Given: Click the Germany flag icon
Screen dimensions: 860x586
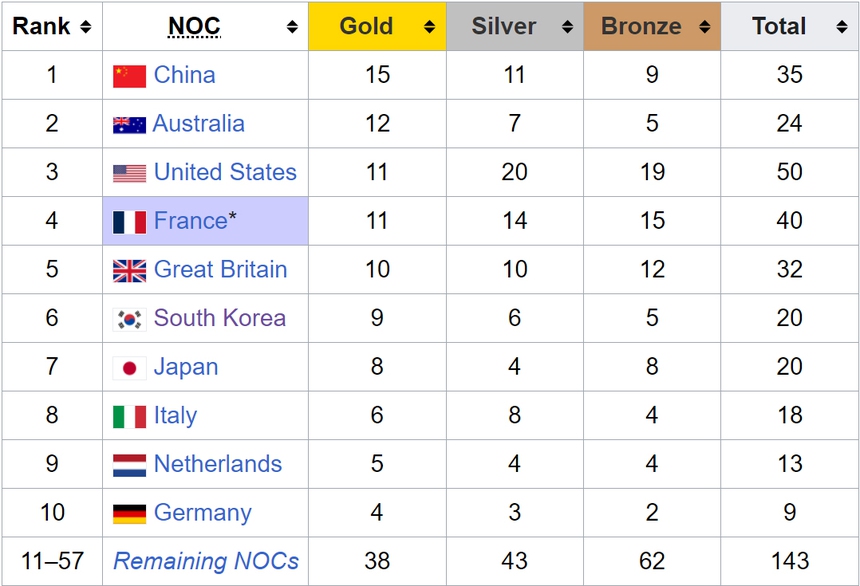Looking at the screenshot, I should coord(129,512).
